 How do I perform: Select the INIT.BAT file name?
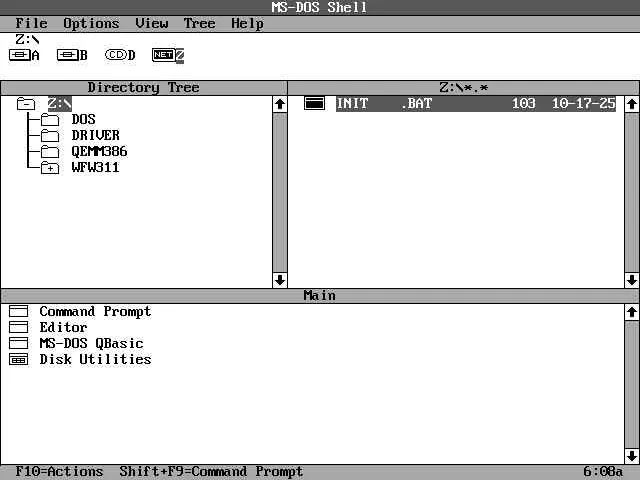coord(384,103)
